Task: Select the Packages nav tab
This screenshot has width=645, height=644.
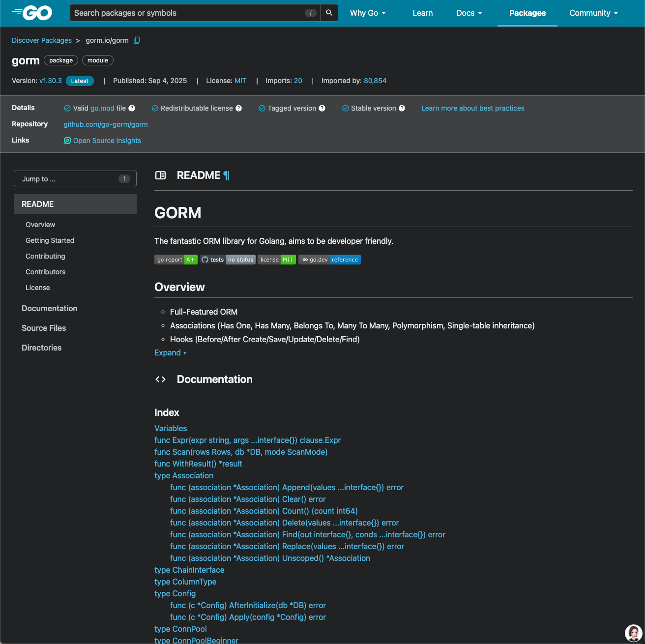Action: (528, 13)
